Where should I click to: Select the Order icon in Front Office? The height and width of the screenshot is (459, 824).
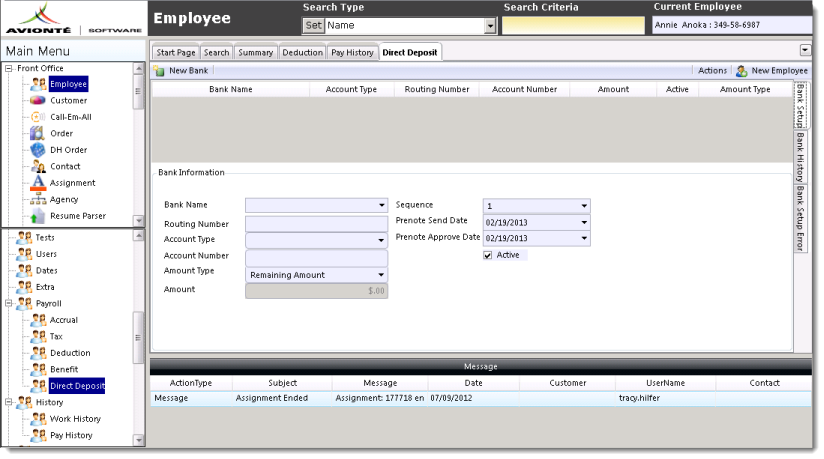coord(37,133)
